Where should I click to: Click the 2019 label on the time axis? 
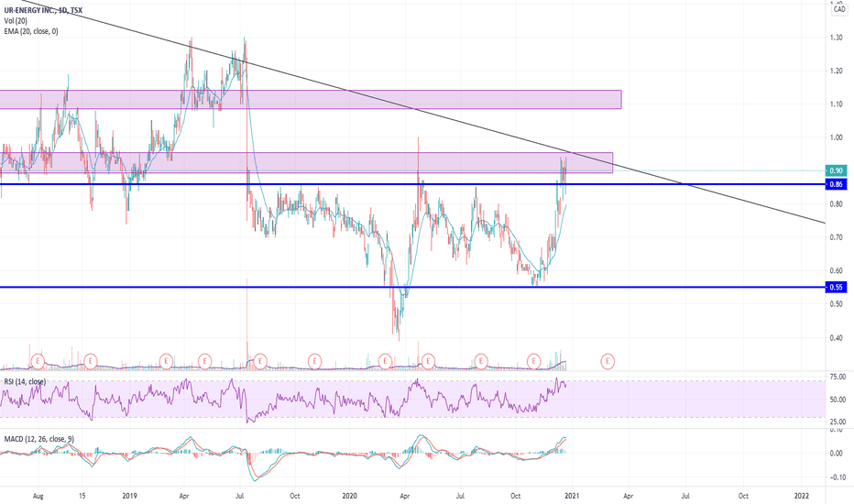[129, 496]
